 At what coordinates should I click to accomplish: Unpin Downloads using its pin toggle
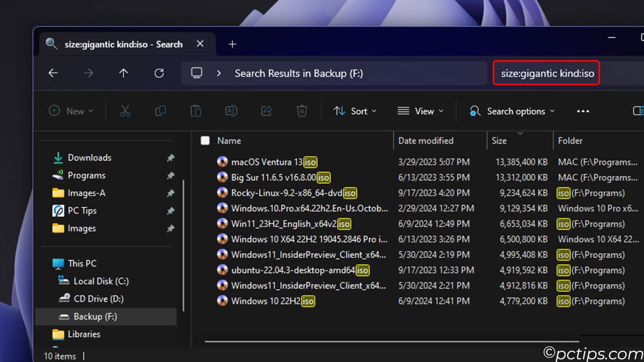click(170, 158)
